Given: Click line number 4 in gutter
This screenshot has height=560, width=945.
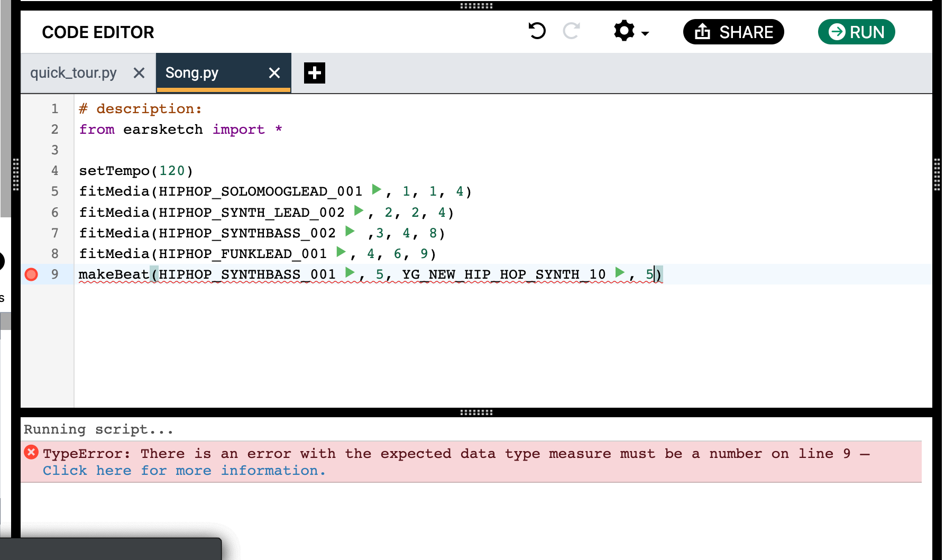Looking at the screenshot, I should [x=54, y=171].
